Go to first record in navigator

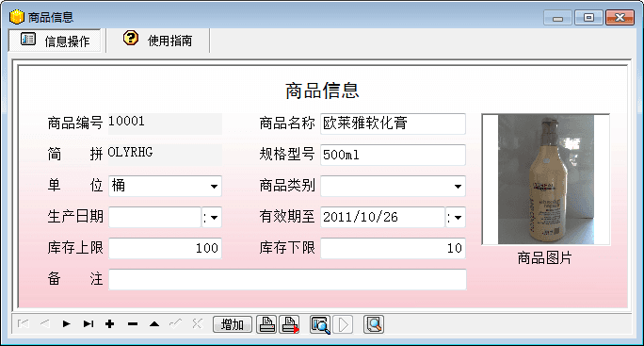[x=24, y=324]
